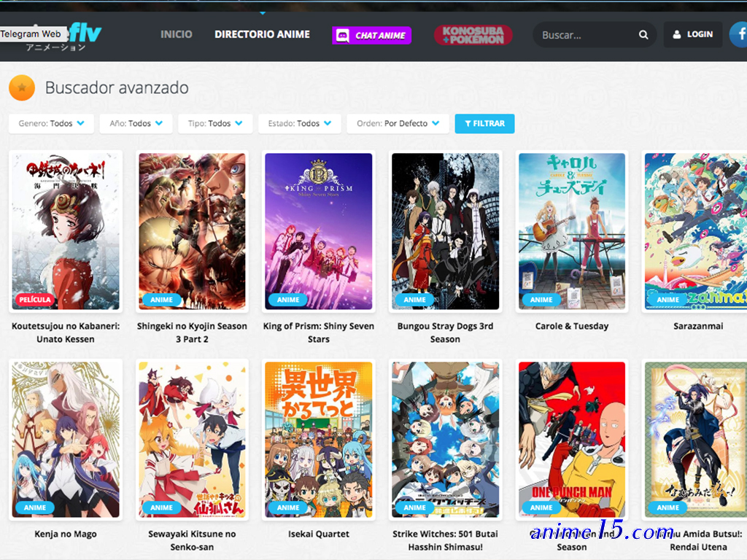Viewport: 747px width, 560px height.
Task: Click Kenja no Mago title link
Action: [x=66, y=534]
